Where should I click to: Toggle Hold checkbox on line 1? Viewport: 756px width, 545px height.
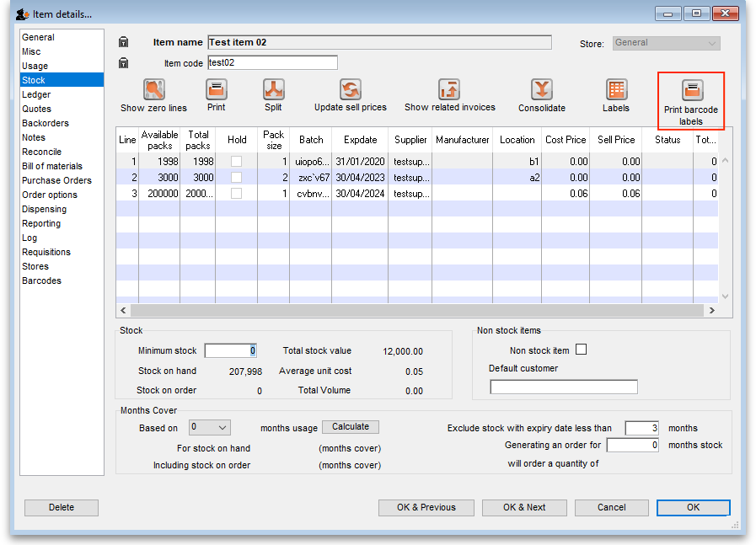pyautogui.click(x=237, y=161)
